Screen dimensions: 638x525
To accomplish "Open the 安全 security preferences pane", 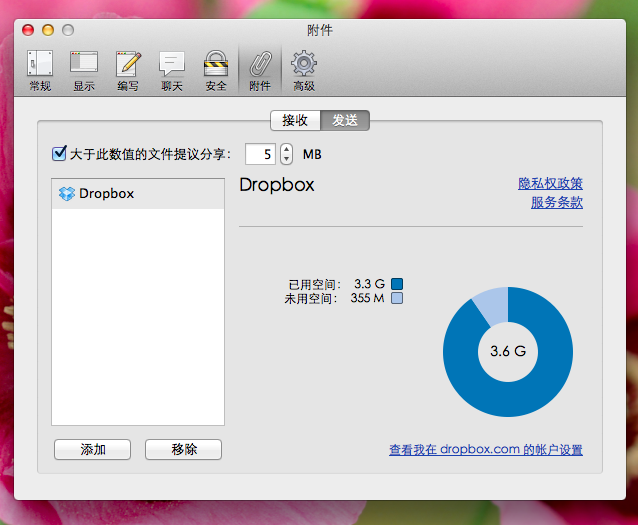I will point(216,70).
